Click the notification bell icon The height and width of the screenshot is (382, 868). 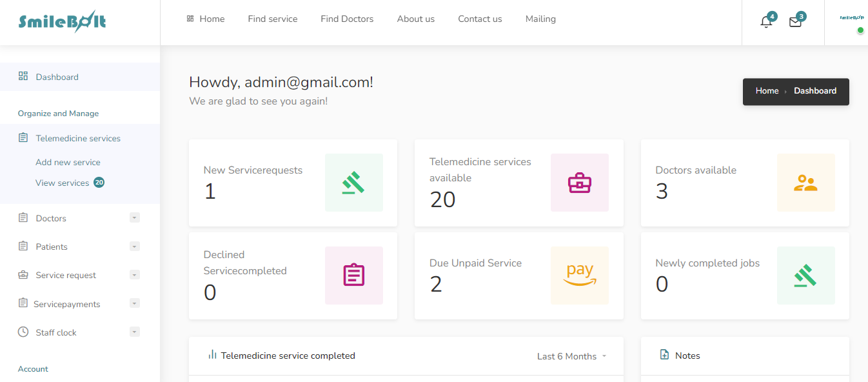pyautogui.click(x=766, y=22)
